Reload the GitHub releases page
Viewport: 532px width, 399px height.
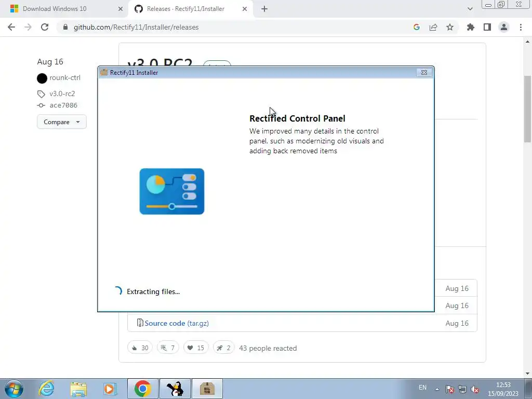(45, 27)
